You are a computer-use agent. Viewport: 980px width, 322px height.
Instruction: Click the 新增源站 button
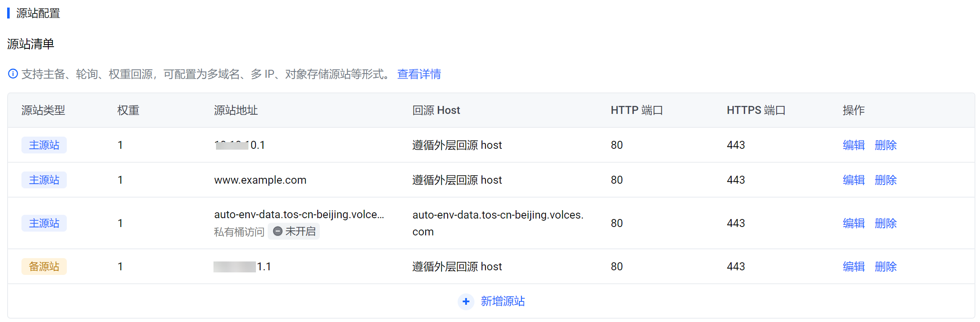point(502,301)
